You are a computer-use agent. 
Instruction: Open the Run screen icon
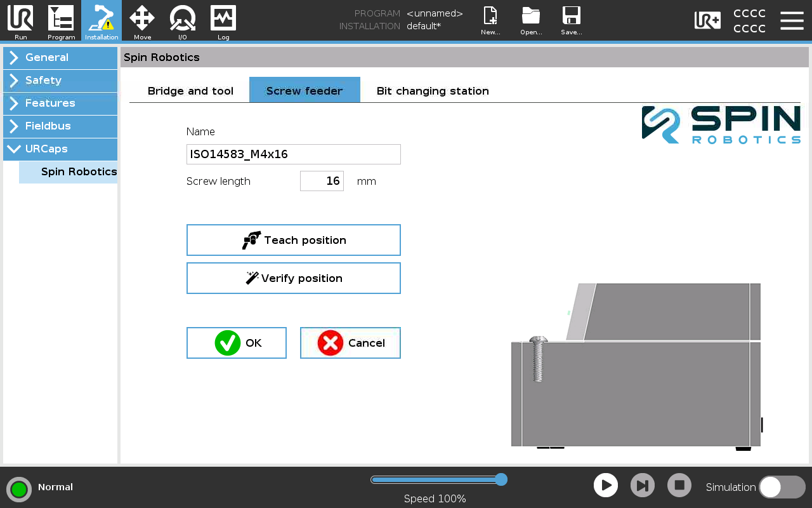pos(20,18)
